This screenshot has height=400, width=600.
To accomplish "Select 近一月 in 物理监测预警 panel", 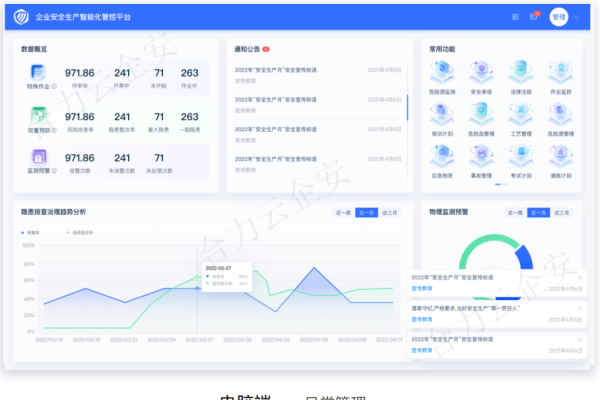I will click(x=538, y=212).
